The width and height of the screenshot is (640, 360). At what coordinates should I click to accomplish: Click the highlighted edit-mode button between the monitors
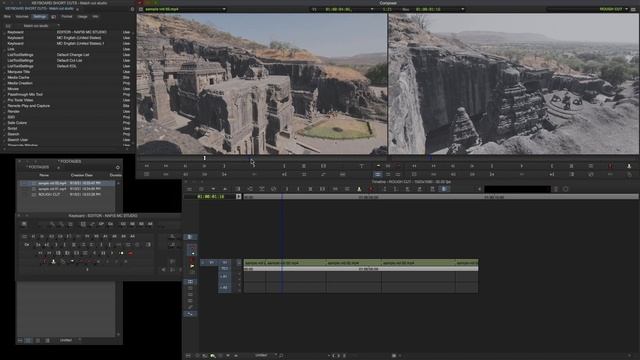[x=378, y=175]
